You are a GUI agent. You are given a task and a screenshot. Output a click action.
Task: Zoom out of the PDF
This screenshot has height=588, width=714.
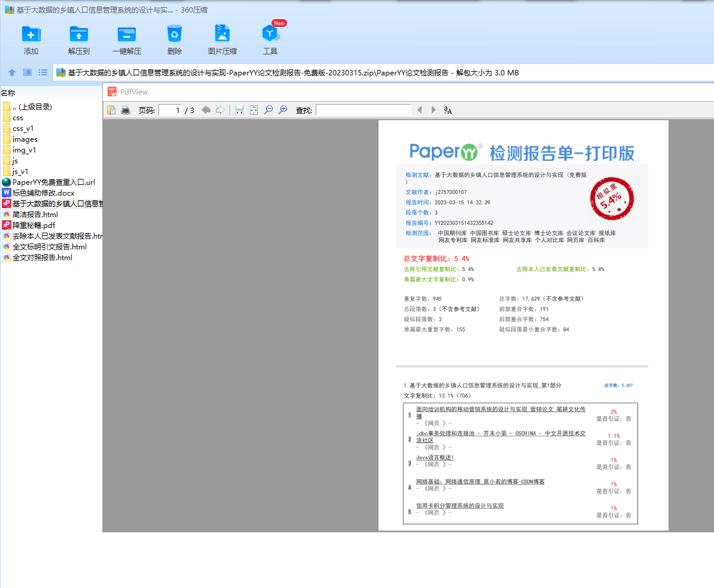268,110
